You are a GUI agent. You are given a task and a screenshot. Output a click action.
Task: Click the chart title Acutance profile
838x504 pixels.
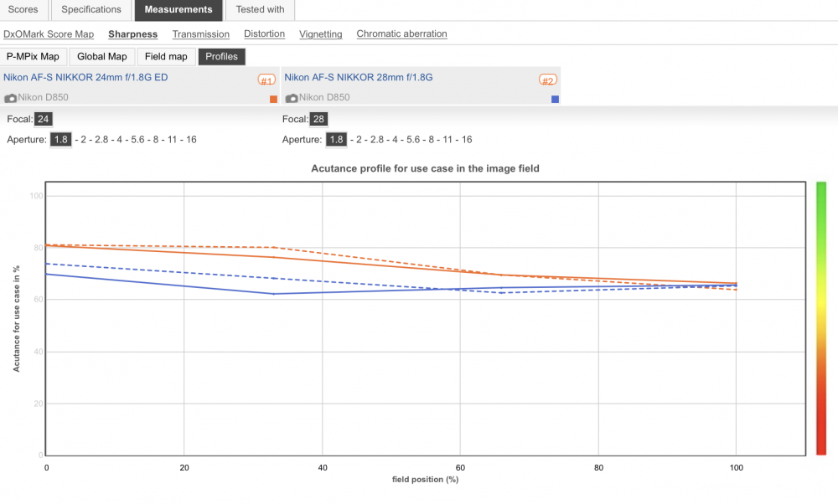(x=426, y=169)
